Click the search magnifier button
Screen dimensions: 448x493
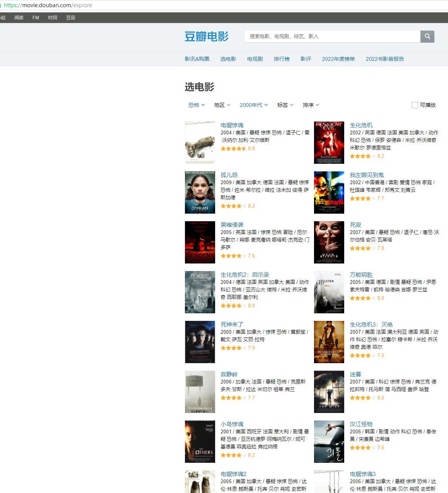point(427,36)
